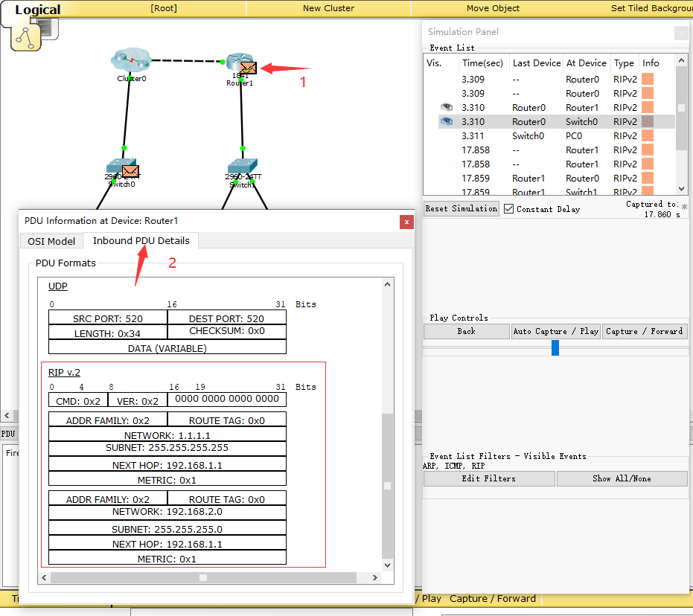
Task: Click the Type column header
Action: 624,63
